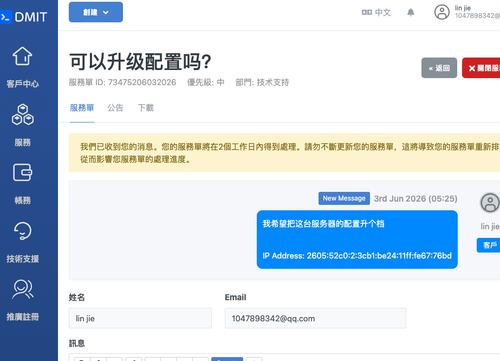Image resolution: width=500 pixels, height=361 pixels.
Task: Switch to the 下載 tab
Action: [x=146, y=108]
